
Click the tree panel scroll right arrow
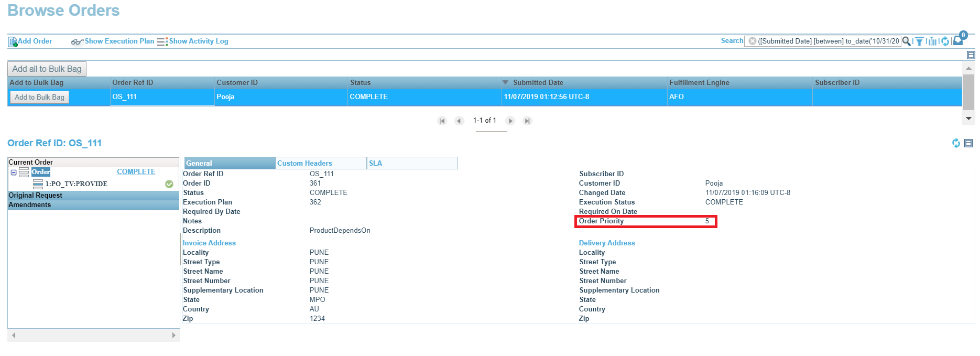point(173,335)
